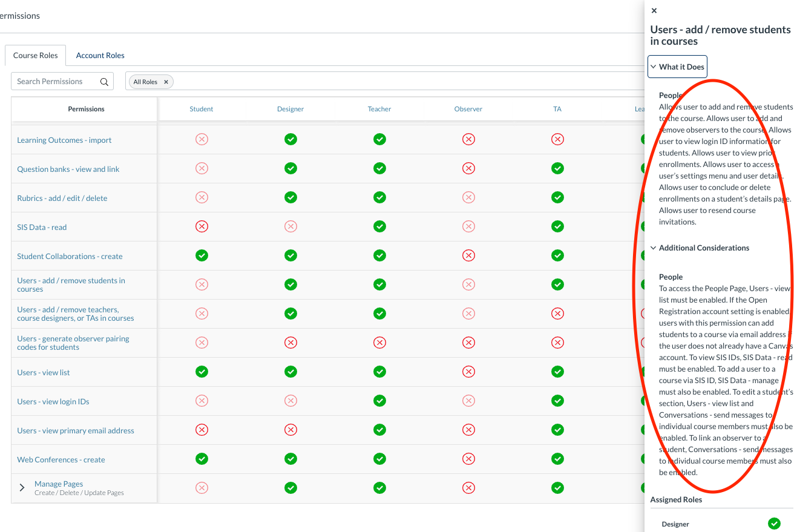Toggle TA permission for Web Conferences - create

coord(557,459)
